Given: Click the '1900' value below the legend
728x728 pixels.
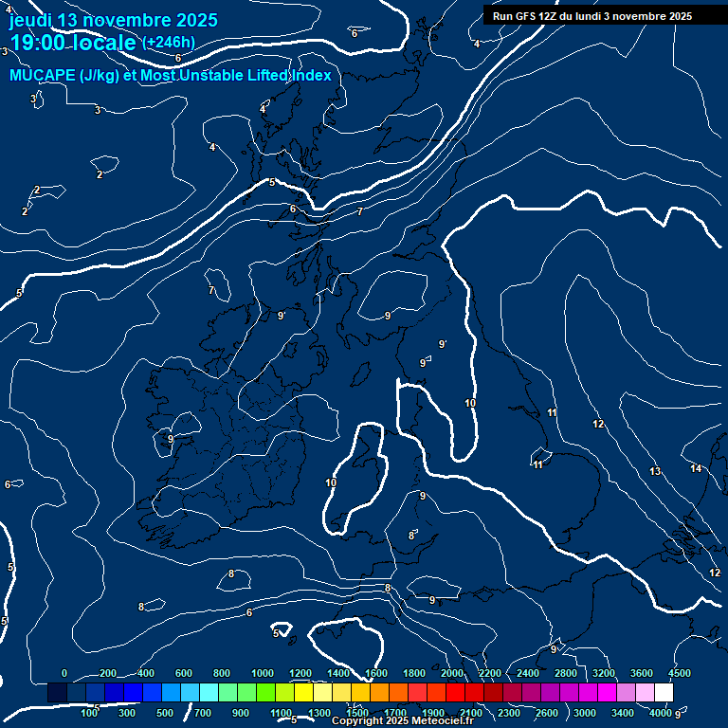Looking at the screenshot, I should [x=433, y=713].
